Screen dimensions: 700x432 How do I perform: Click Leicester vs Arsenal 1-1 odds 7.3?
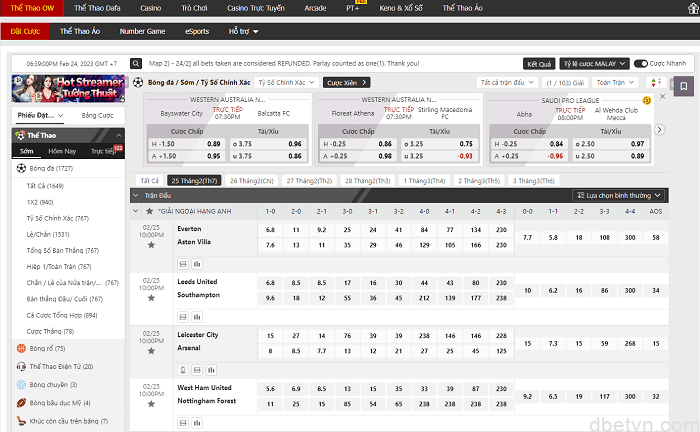click(553, 344)
